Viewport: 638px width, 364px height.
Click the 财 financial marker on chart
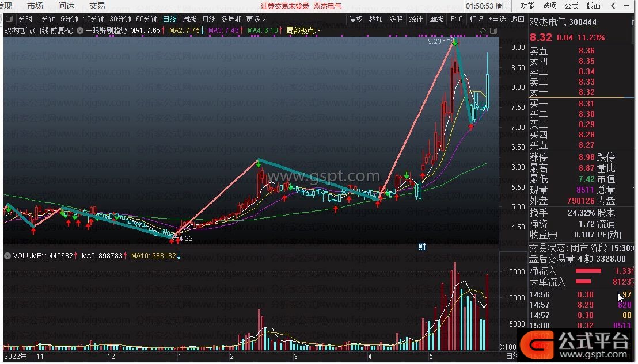tap(422, 247)
